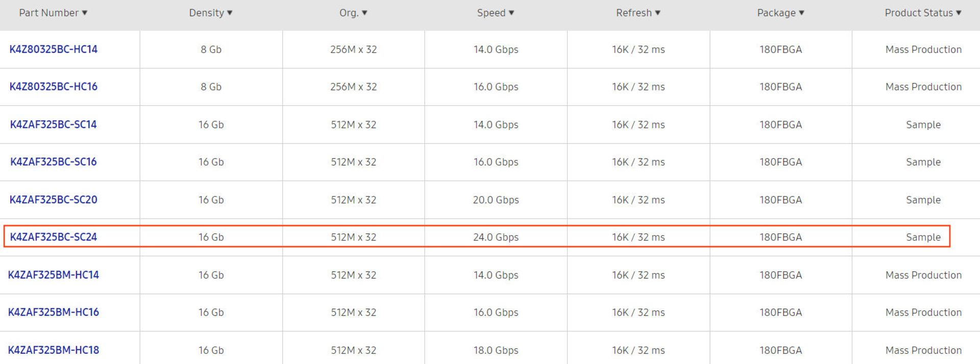Click the 24.0 Gbps speed cell
980x364 pixels.
click(496, 237)
